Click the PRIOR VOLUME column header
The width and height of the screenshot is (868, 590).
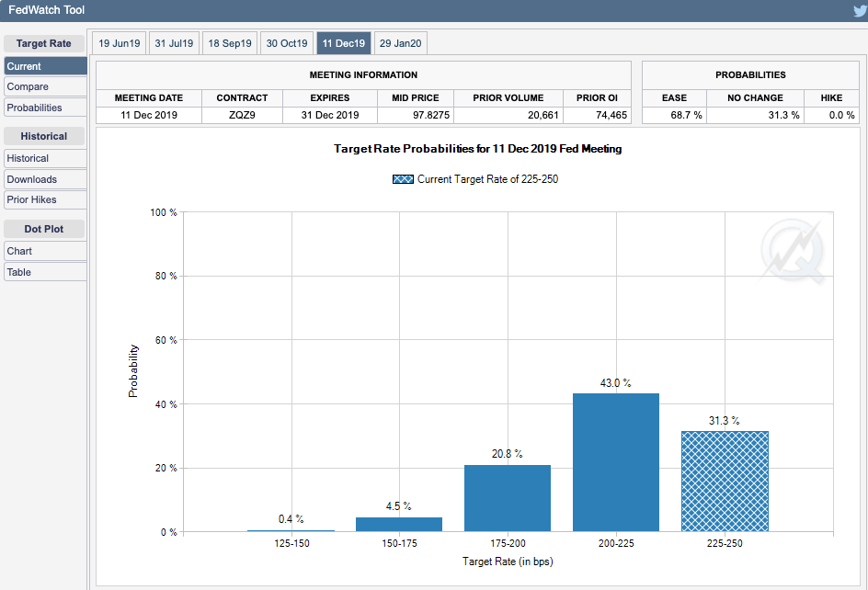(x=508, y=98)
